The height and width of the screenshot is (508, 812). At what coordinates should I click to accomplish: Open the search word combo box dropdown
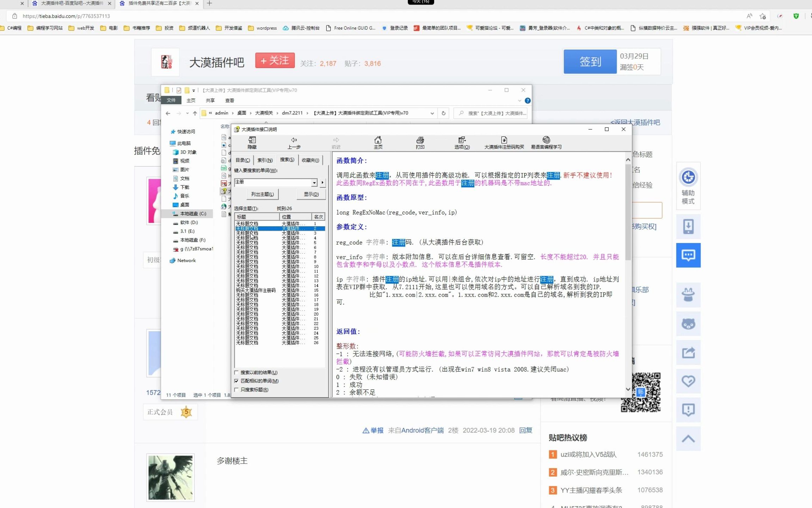[x=314, y=182]
